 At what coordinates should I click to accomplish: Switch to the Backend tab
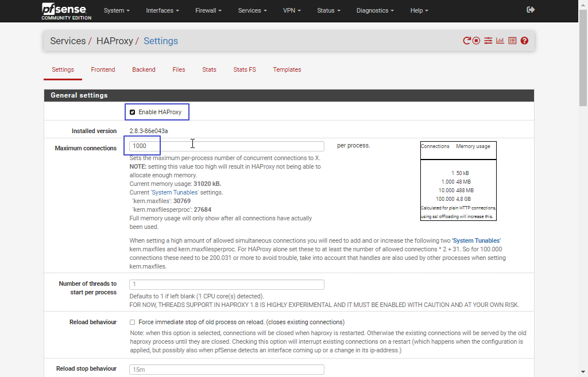coord(144,69)
